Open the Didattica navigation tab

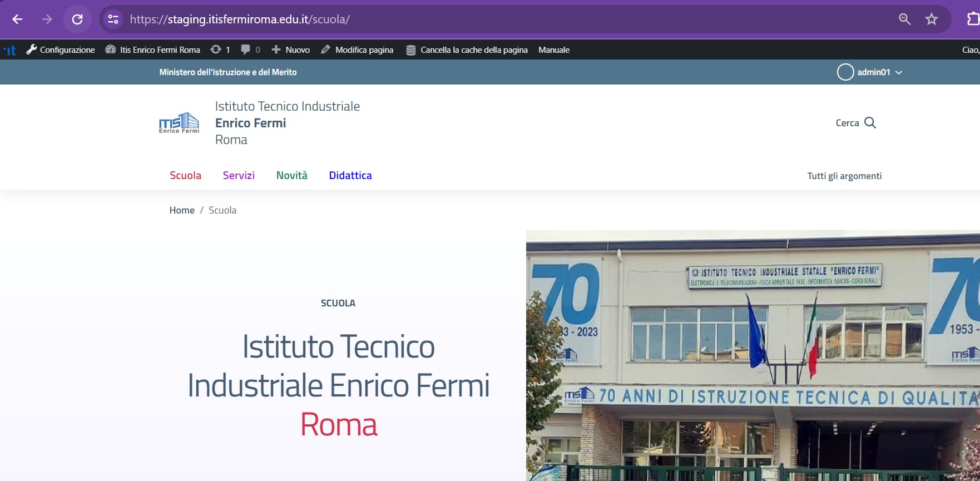tap(350, 176)
